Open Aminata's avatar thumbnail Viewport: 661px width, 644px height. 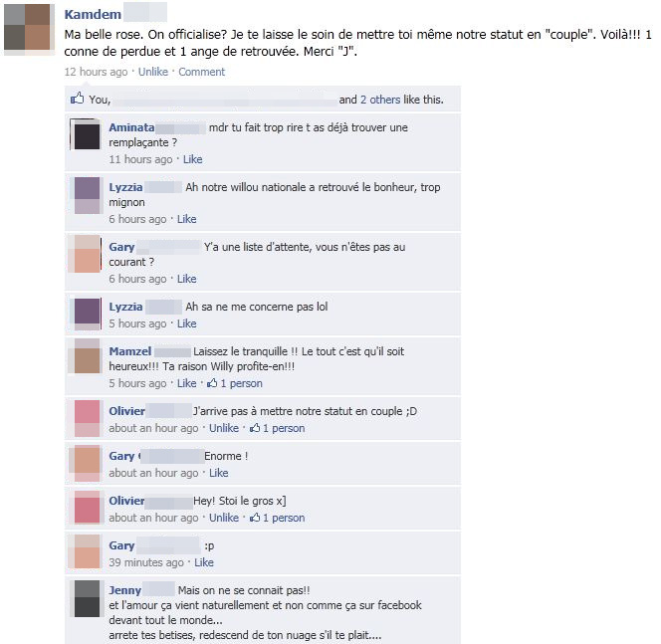point(87,134)
